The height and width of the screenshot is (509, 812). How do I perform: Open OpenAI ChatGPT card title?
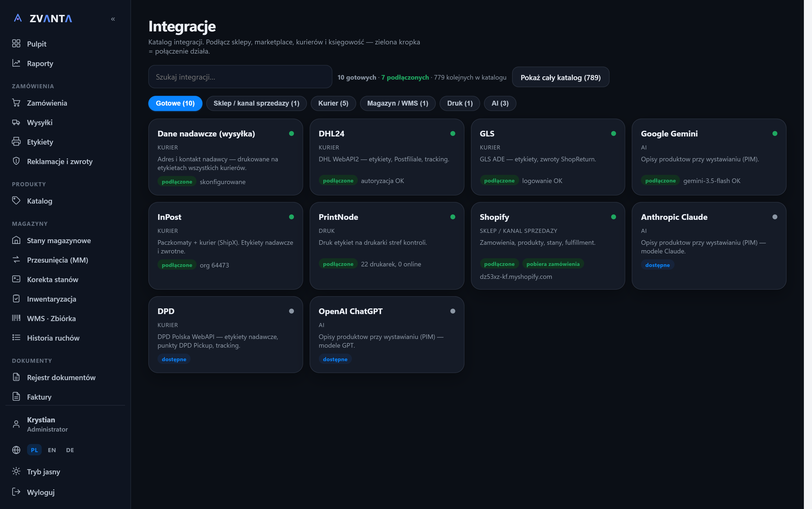pos(350,311)
